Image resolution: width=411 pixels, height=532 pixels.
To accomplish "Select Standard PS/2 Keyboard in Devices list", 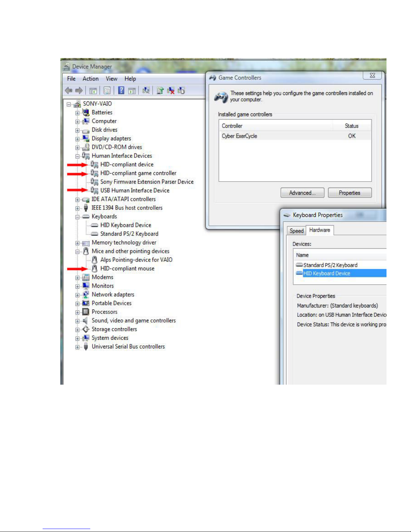I will coord(330,265).
